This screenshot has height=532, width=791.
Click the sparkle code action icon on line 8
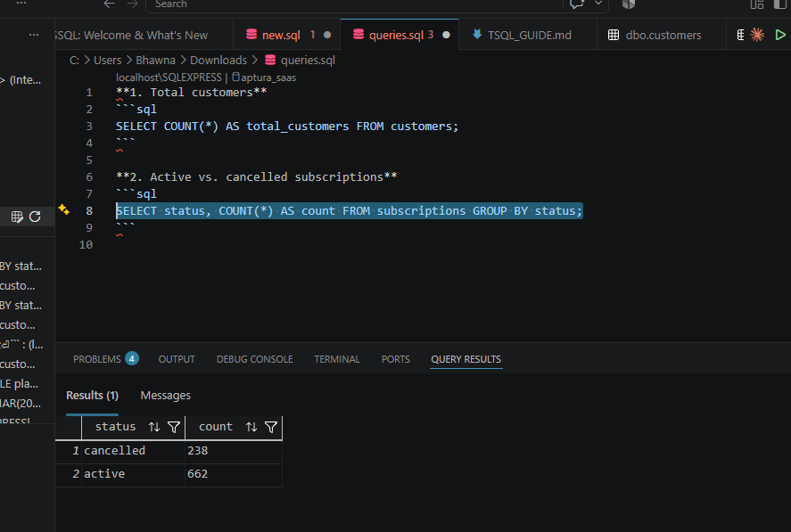tap(63, 209)
